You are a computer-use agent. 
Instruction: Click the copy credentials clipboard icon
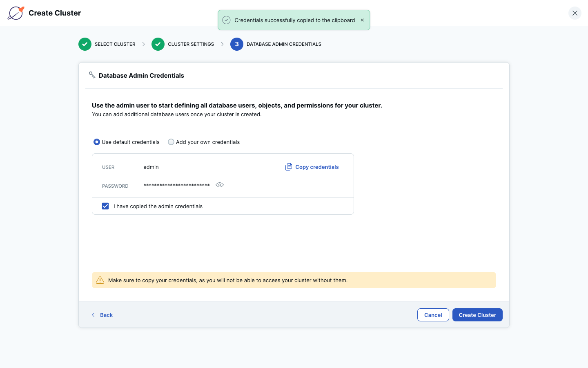(x=288, y=167)
